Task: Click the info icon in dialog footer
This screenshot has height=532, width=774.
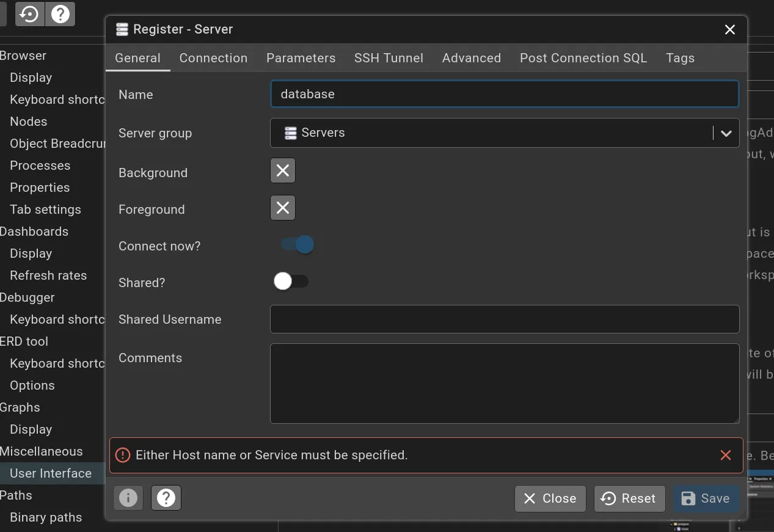Action: click(128, 498)
